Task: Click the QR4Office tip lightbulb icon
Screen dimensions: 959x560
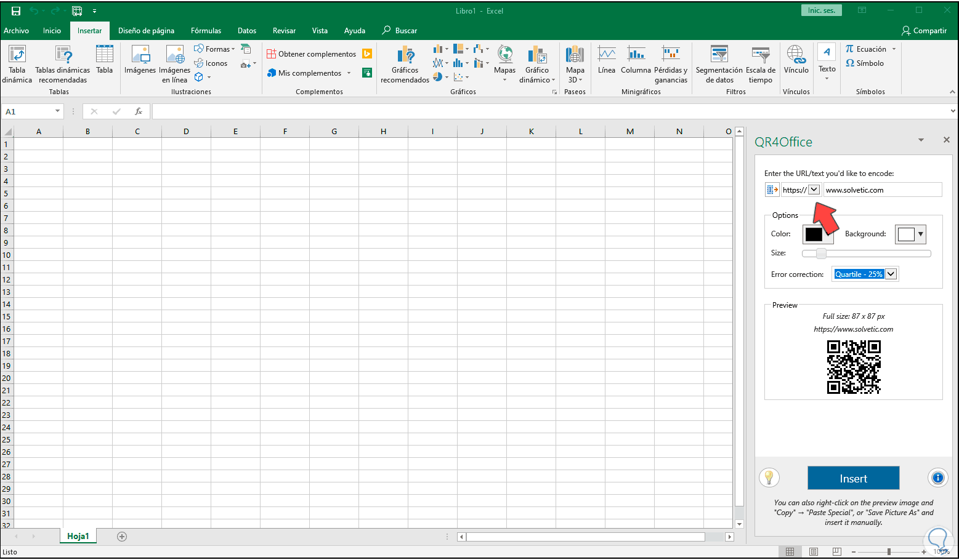Action: (x=769, y=478)
